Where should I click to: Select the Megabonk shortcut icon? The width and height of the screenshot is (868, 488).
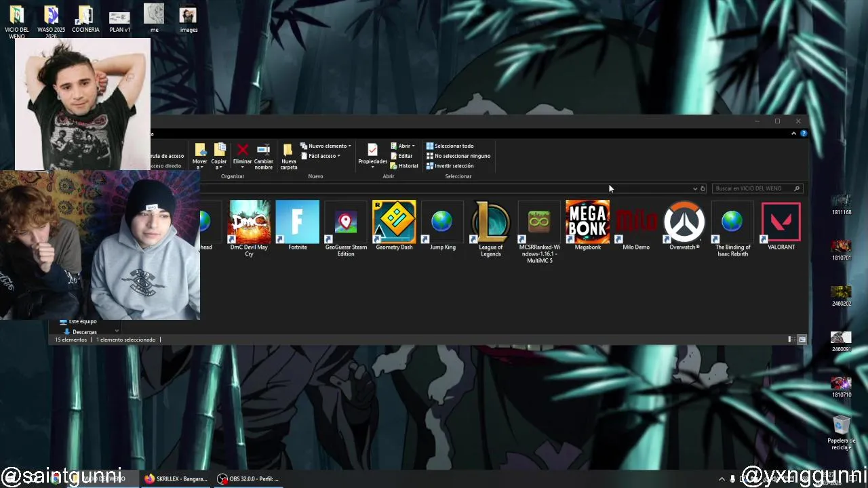pyautogui.click(x=587, y=225)
